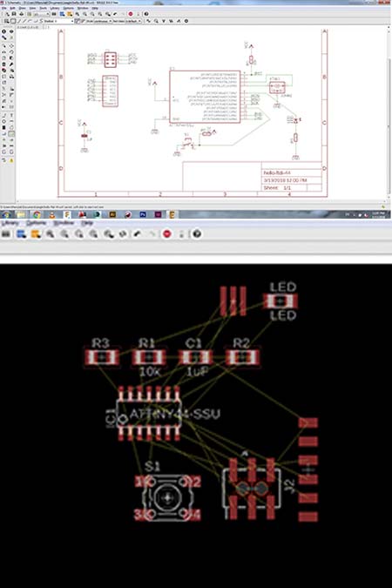The height and width of the screenshot is (588, 392).
Task: Click the 'Sheet: 1/1' title block text
Action: (x=277, y=187)
